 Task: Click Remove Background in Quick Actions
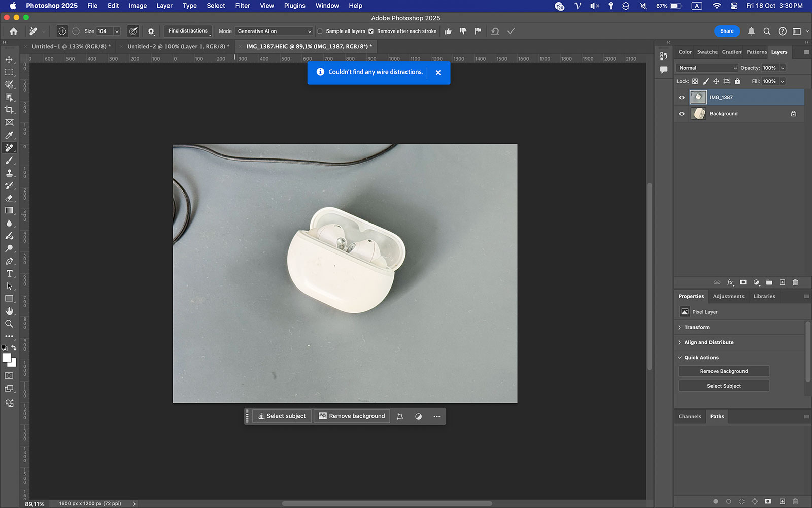[724, 371]
